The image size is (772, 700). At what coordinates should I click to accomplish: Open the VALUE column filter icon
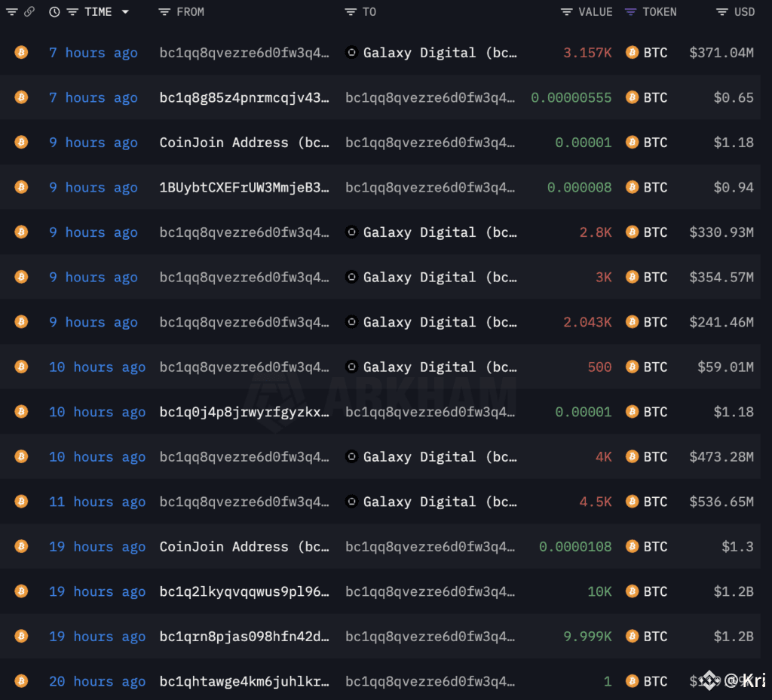pyautogui.click(x=567, y=12)
